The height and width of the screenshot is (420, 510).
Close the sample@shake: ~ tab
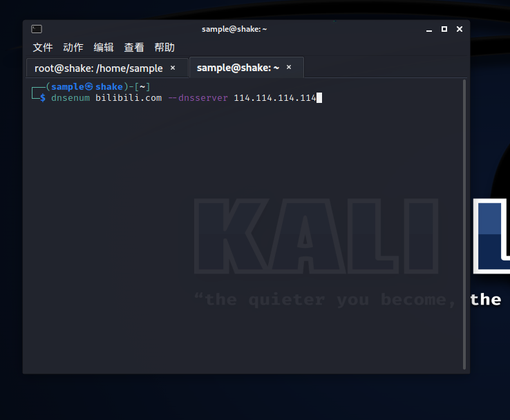pyautogui.click(x=289, y=67)
